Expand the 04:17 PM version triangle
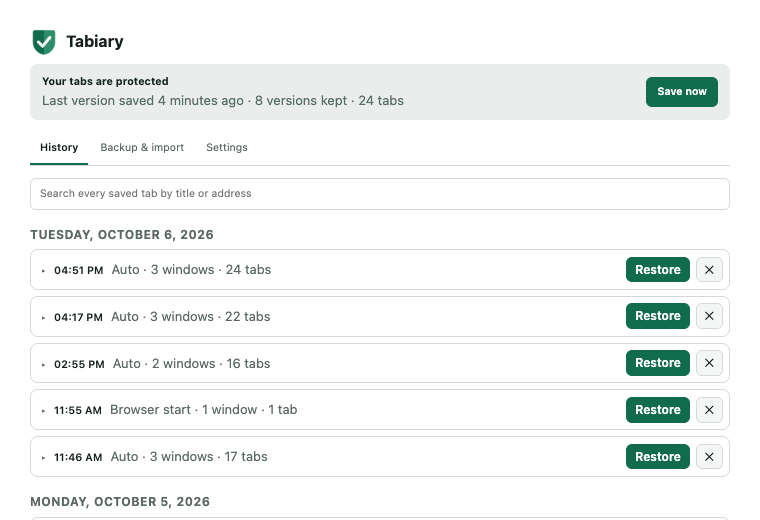760x520 pixels. click(x=43, y=317)
